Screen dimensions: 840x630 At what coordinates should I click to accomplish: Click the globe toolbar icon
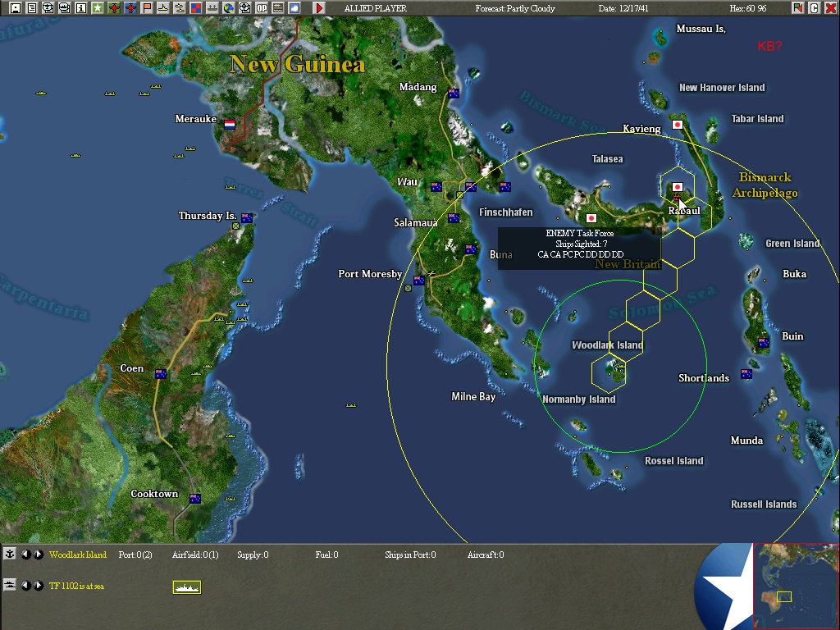(229, 8)
